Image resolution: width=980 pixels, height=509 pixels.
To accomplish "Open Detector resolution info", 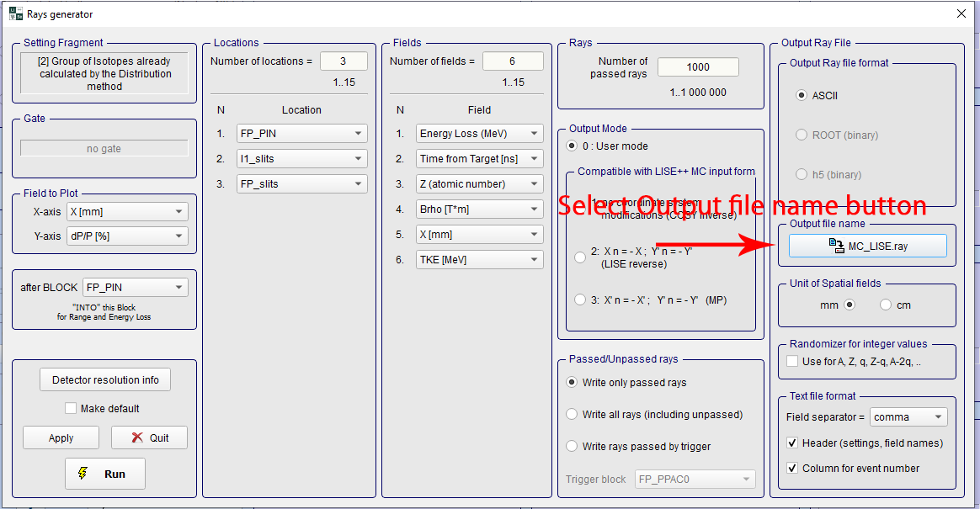I will tap(105, 380).
